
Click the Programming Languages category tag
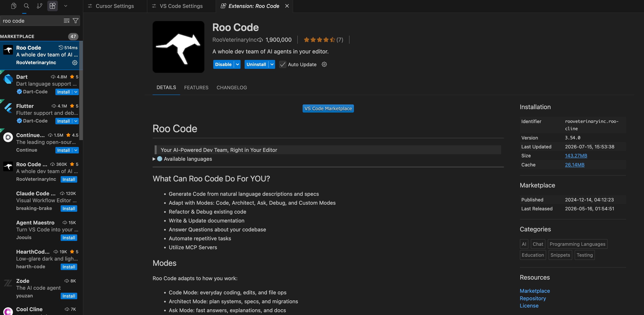click(x=577, y=244)
